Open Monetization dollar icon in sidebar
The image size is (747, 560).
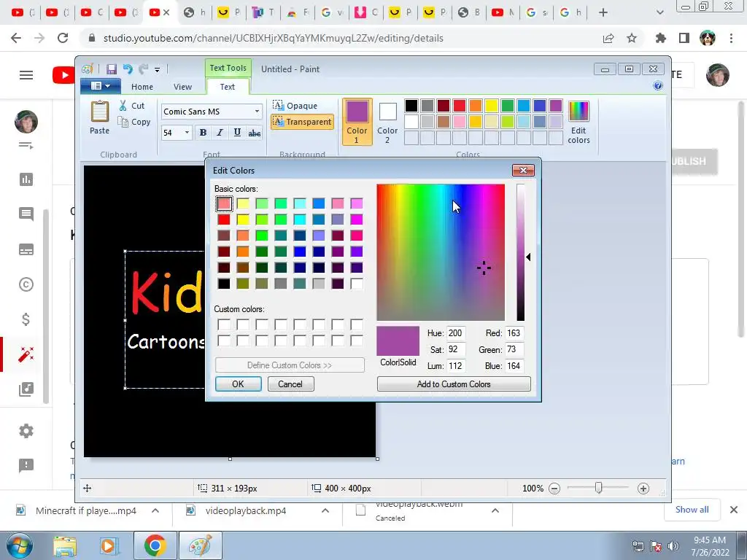(x=26, y=319)
